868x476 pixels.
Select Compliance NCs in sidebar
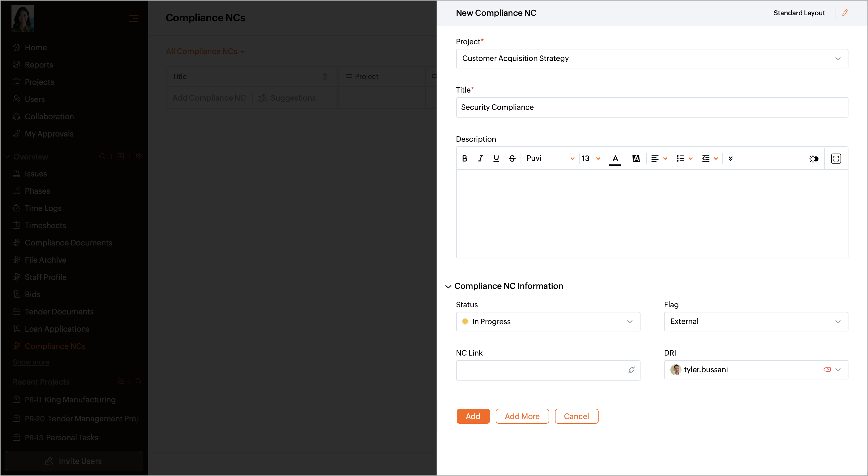click(x=49, y=346)
